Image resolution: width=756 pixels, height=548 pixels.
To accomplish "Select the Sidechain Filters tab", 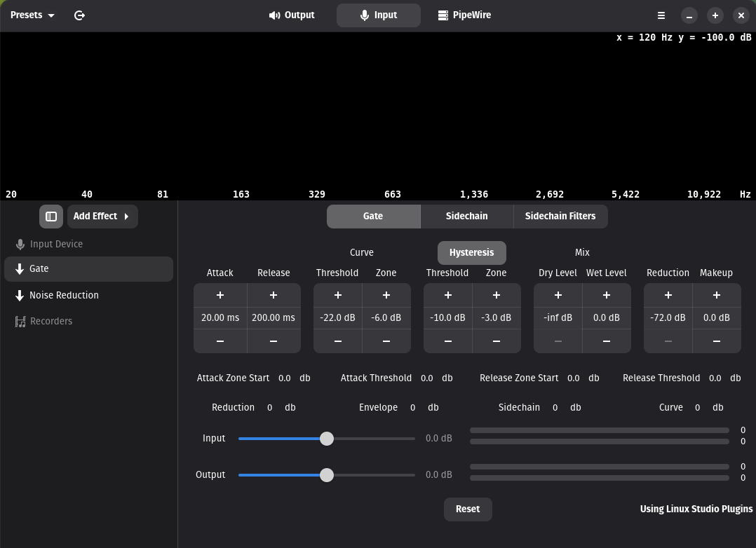I will coord(560,217).
